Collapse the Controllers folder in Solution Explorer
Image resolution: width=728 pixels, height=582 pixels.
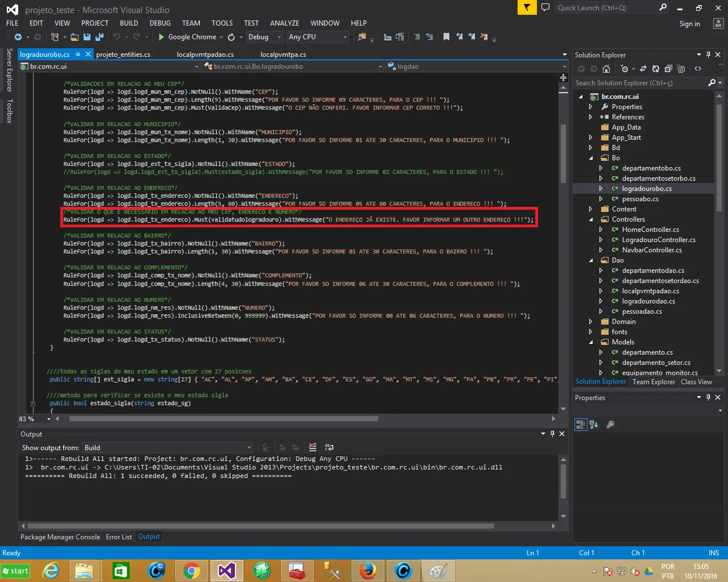click(x=590, y=219)
